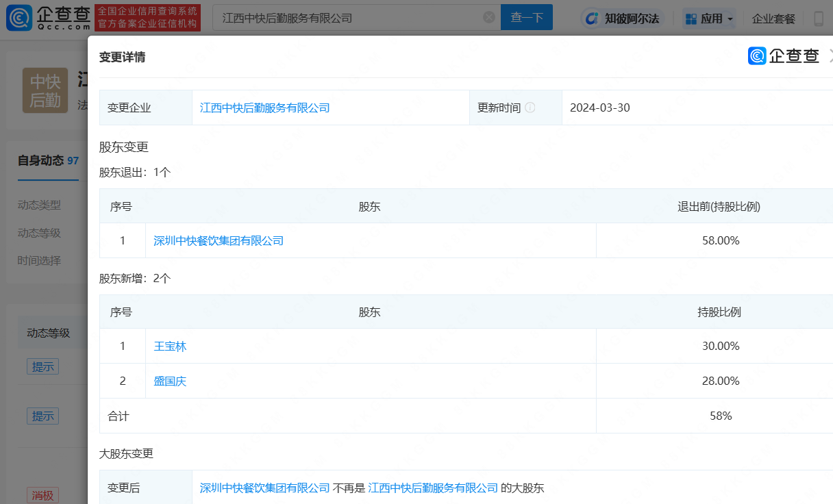Click the mobile phone icon in header

click(x=819, y=18)
